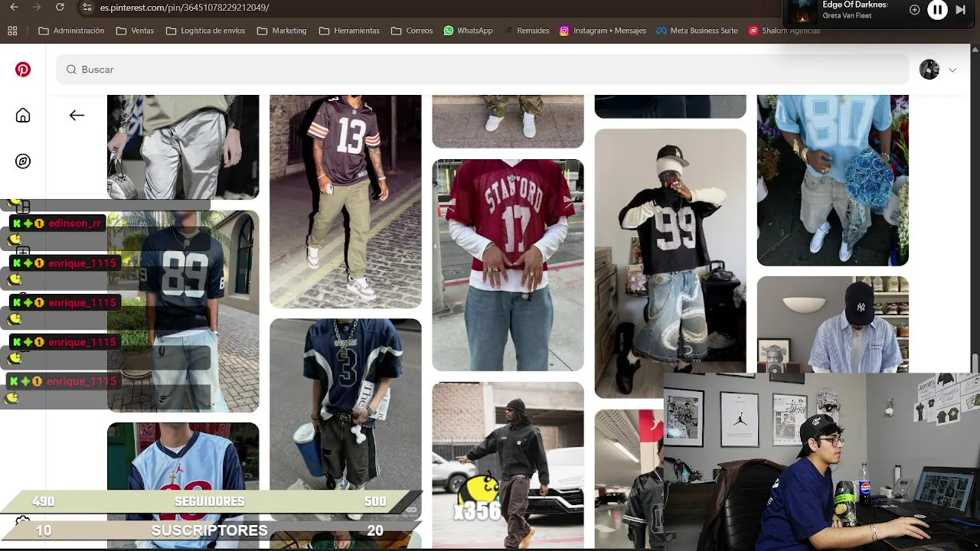The height and width of the screenshot is (551, 980).
Task: Go back with the browser back arrow
Action: 14,7
